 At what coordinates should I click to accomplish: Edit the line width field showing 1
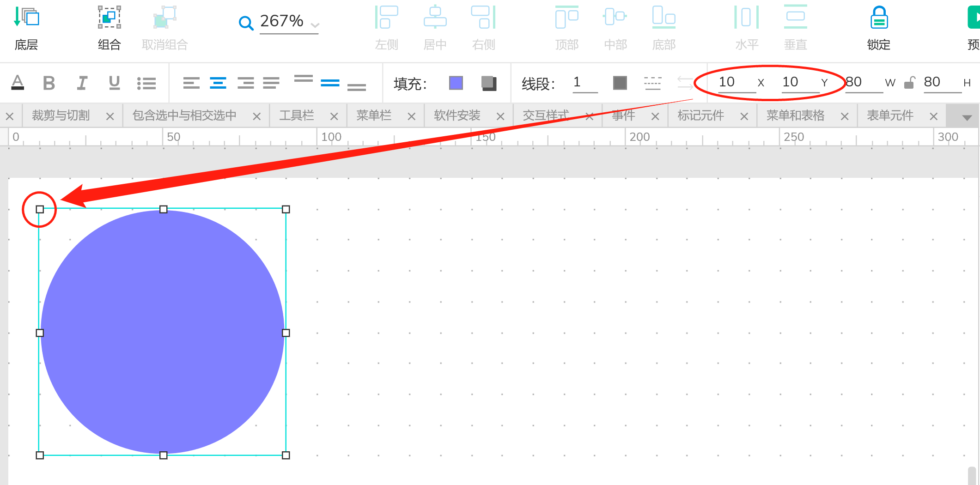click(x=585, y=83)
